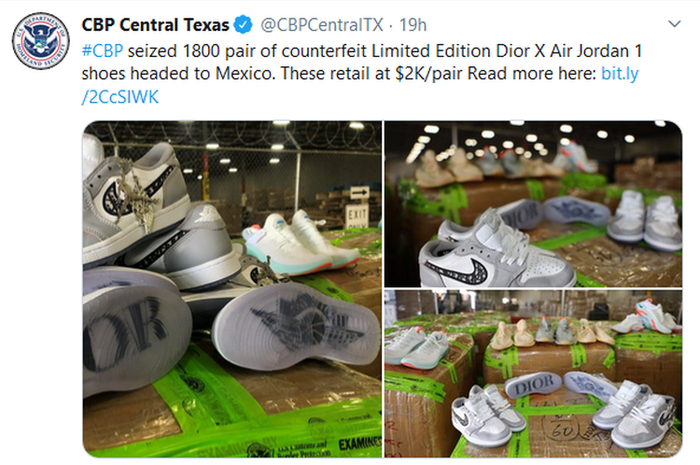Visit the @CBPCentralTX handle

[321, 25]
